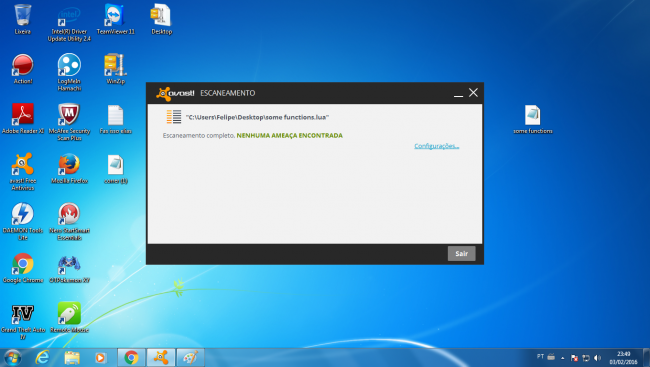Click the scanned file list icon
This screenshot has width=650, height=367.
[x=174, y=117]
